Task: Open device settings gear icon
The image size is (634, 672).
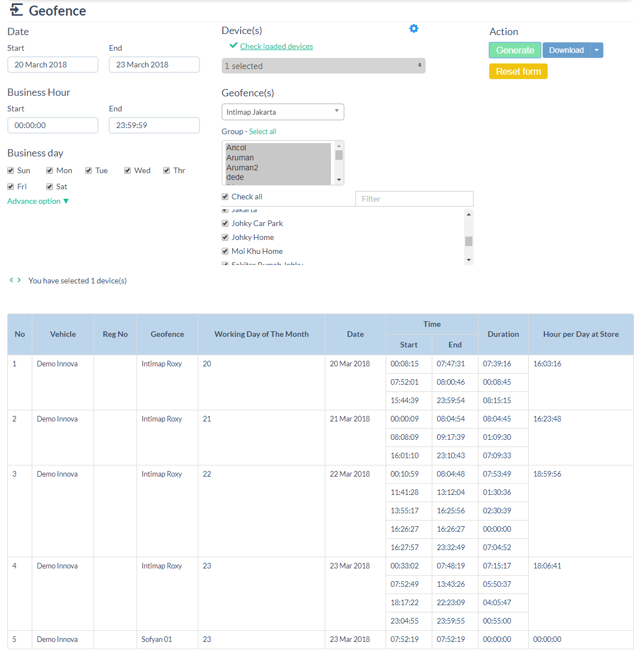Action: (413, 28)
